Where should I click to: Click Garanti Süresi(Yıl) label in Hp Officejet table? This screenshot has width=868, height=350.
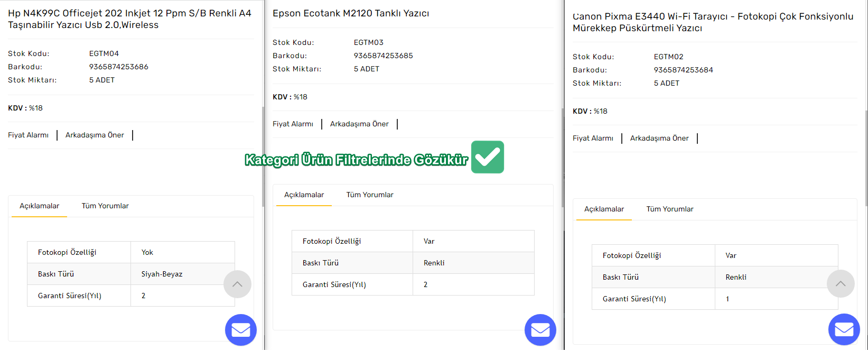click(x=70, y=296)
